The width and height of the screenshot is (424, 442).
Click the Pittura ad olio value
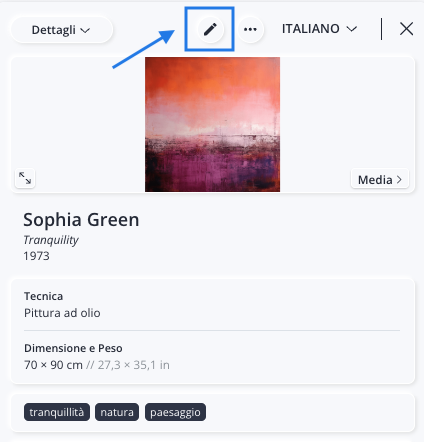pos(62,313)
